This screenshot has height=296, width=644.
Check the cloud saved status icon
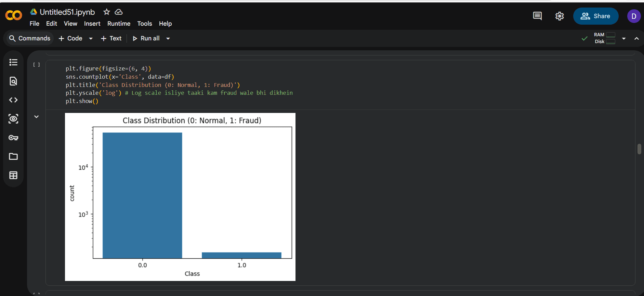click(x=119, y=12)
